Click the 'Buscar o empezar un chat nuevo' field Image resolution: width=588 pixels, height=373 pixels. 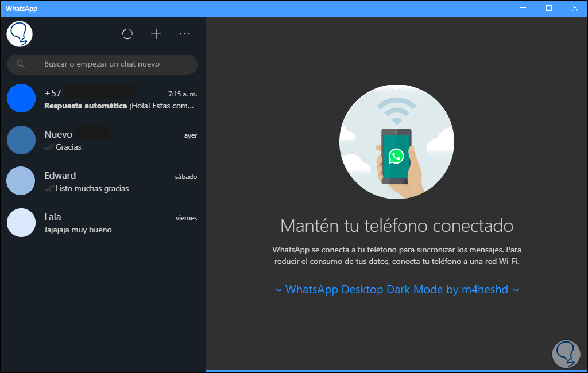coord(102,64)
